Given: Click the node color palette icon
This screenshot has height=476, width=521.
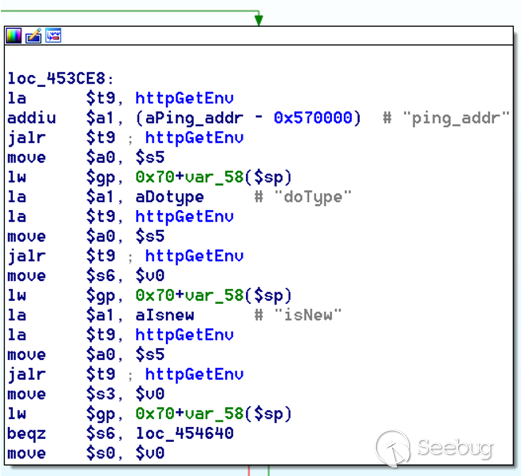Looking at the screenshot, I should tap(14, 36).
